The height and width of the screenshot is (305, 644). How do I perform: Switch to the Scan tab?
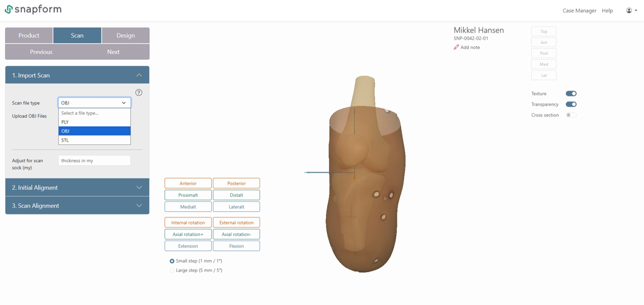(77, 36)
